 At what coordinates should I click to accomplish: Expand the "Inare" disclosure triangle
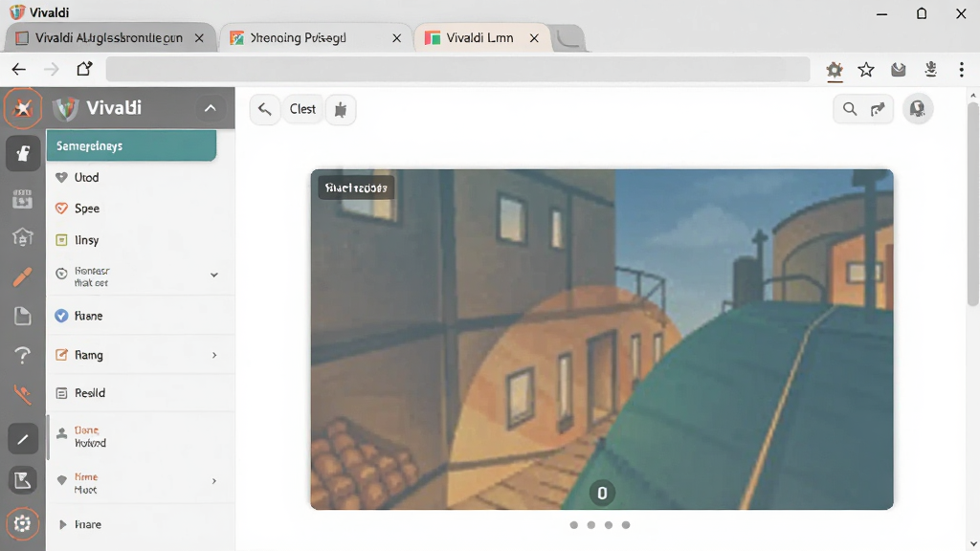point(62,525)
